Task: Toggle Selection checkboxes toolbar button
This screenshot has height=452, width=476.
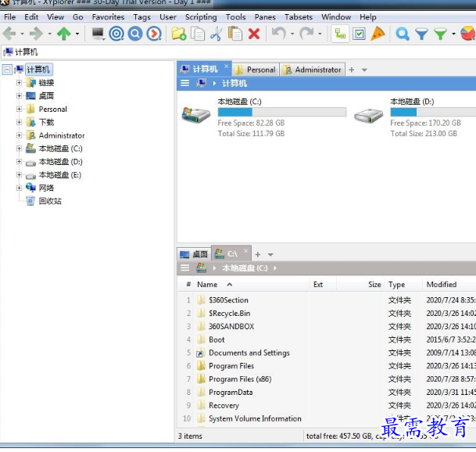Action: tap(359, 34)
